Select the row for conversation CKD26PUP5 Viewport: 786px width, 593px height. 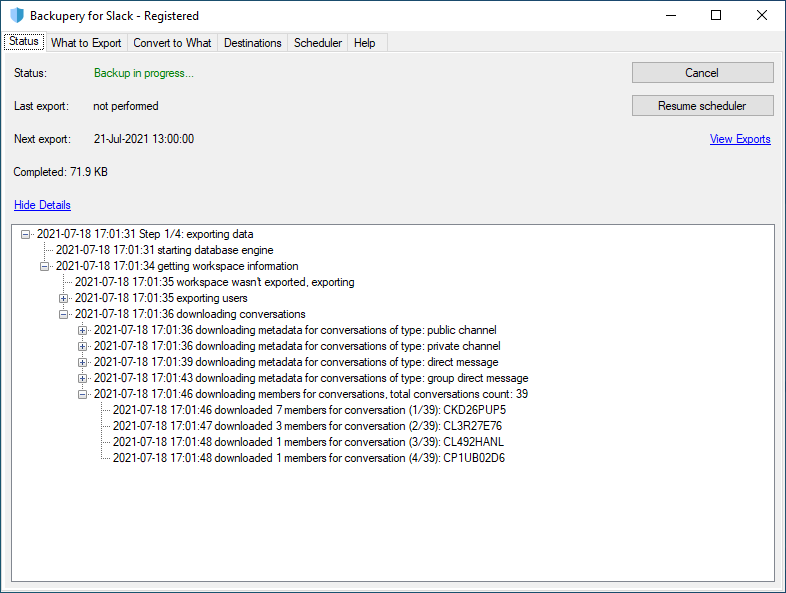[309, 410]
